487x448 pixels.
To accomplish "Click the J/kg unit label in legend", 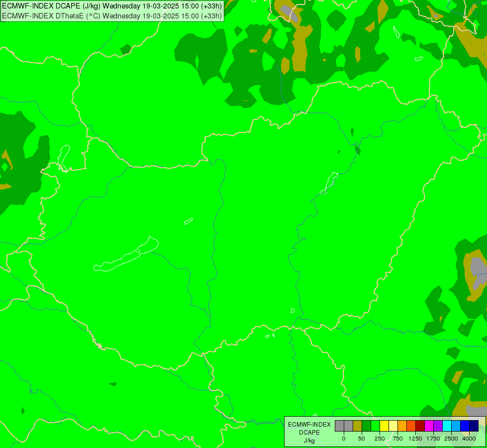I will [x=309, y=441].
